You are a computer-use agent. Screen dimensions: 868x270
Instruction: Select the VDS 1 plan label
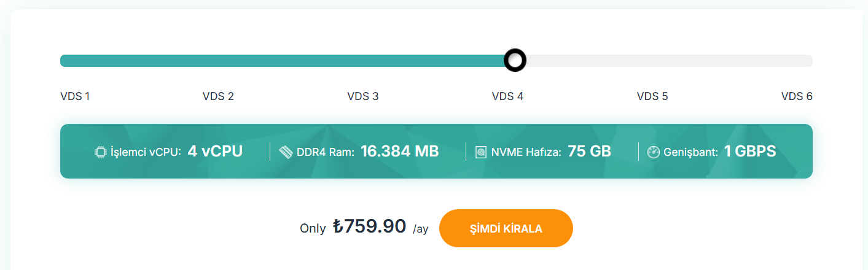[x=75, y=96]
